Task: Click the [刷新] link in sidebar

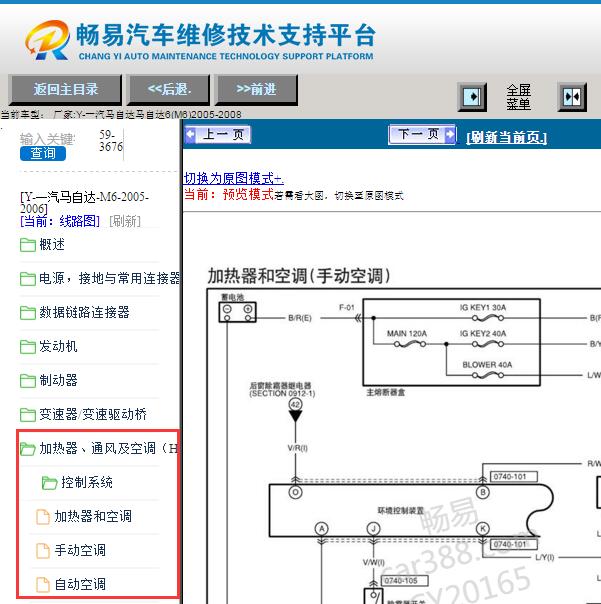Action: 125,221
